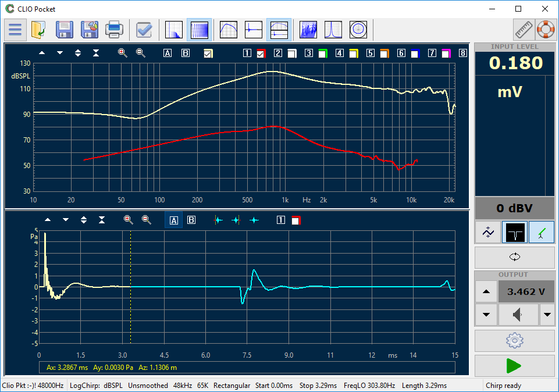Toggle blue overlay 6 checkbox

pos(415,54)
